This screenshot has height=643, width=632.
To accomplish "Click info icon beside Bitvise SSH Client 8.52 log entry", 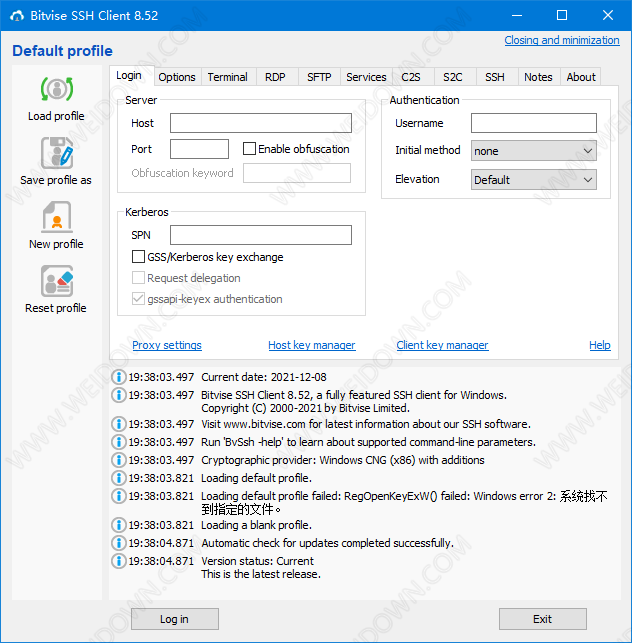I will pos(119,395).
